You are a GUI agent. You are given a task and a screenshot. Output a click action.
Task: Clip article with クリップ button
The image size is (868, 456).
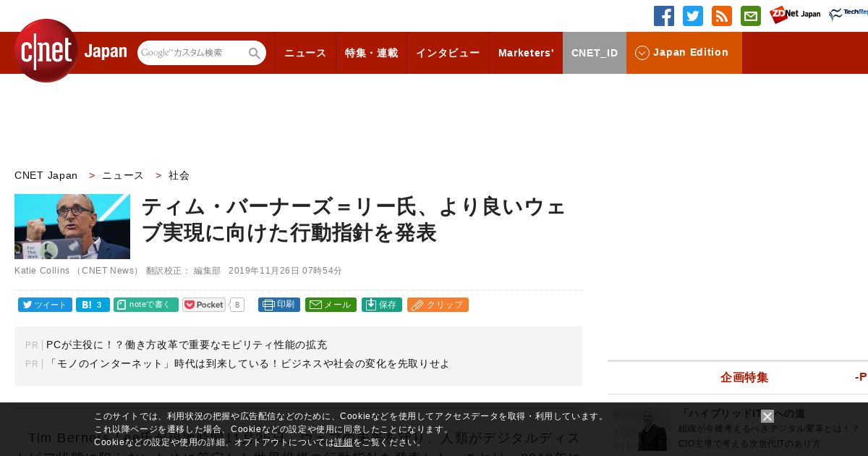(438, 305)
